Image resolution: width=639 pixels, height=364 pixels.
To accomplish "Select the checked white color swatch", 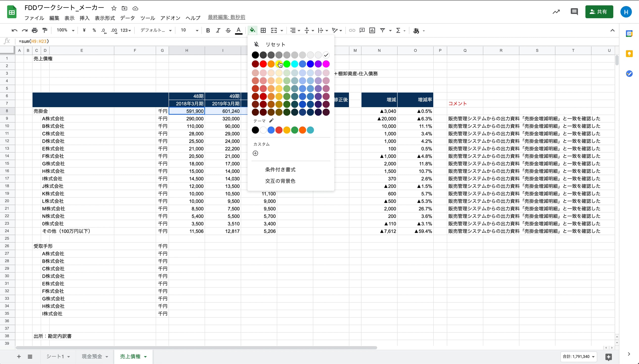I will [x=326, y=55].
